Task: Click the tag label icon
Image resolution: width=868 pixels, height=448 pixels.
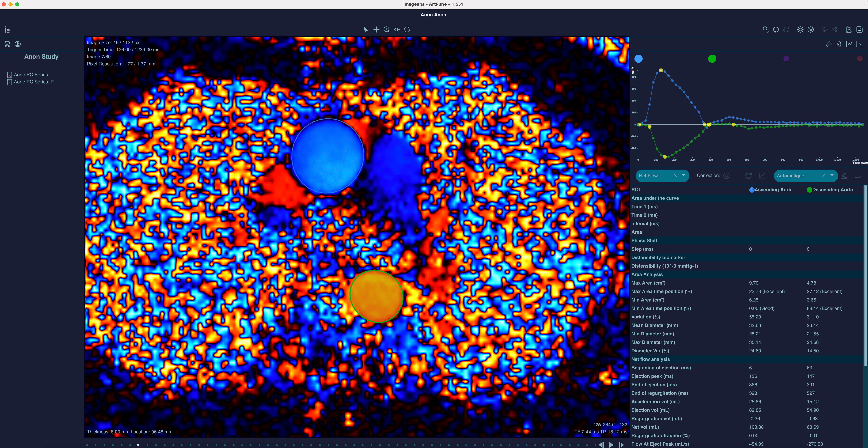Action: (x=829, y=44)
